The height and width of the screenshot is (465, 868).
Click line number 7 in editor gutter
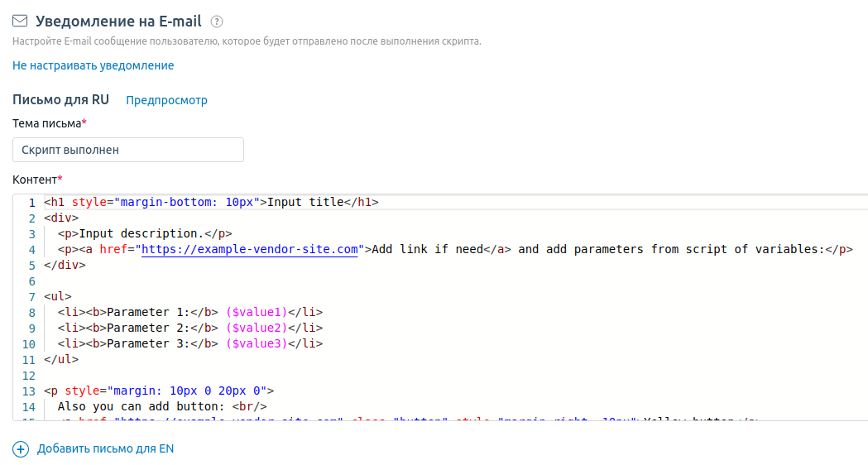point(31,296)
